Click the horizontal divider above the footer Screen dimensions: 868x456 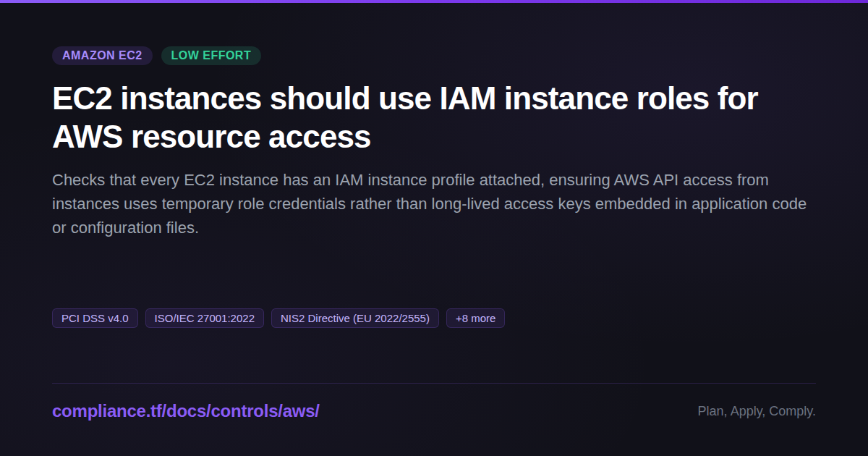(x=434, y=383)
